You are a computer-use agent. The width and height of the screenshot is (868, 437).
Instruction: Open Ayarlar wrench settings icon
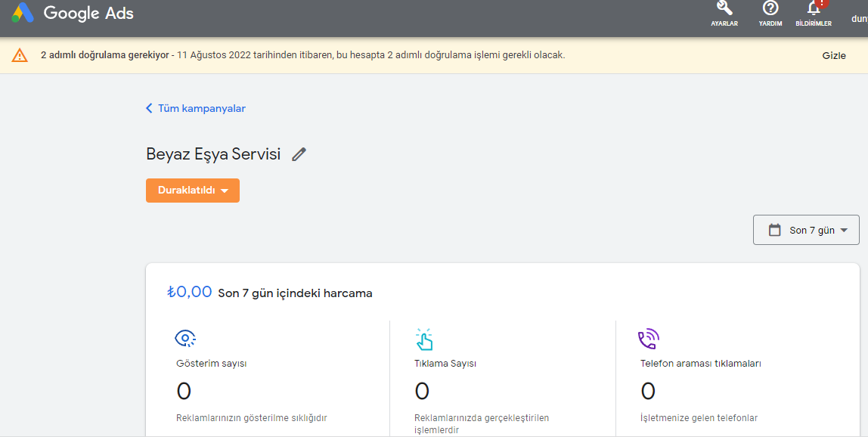[x=724, y=8]
